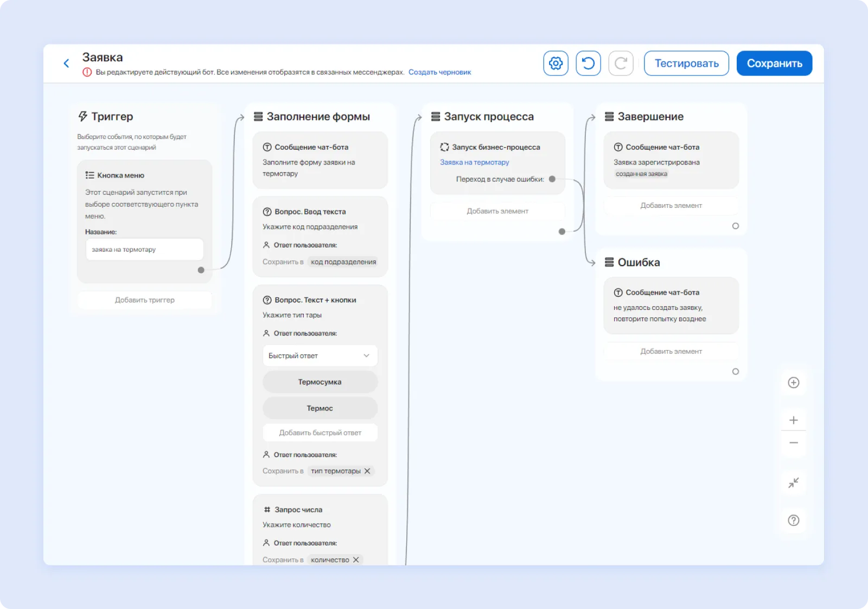Image resolution: width=868 pixels, height=609 pixels.
Task: Click the output connector of 'Ошибка' block
Action: (735, 372)
